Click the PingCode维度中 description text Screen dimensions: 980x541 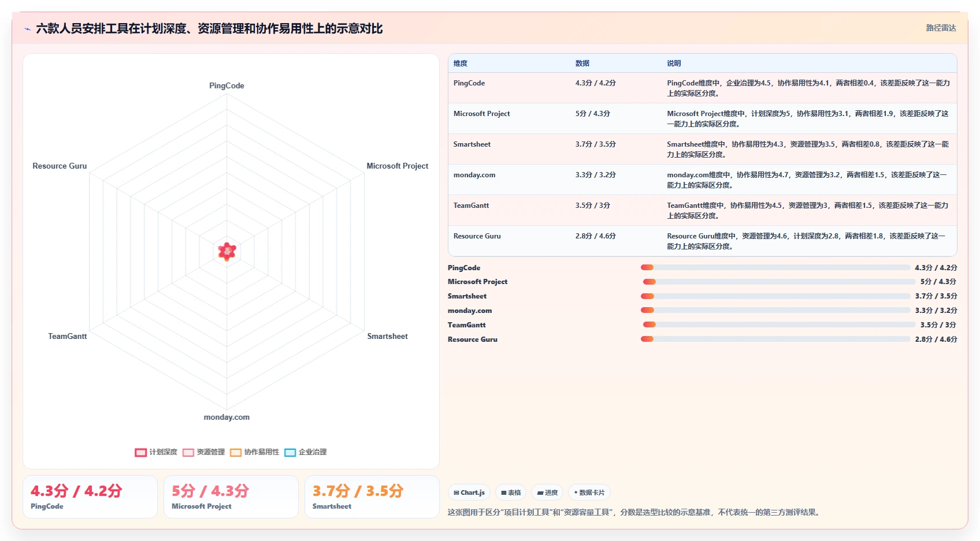pyautogui.click(x=808, y=88)
